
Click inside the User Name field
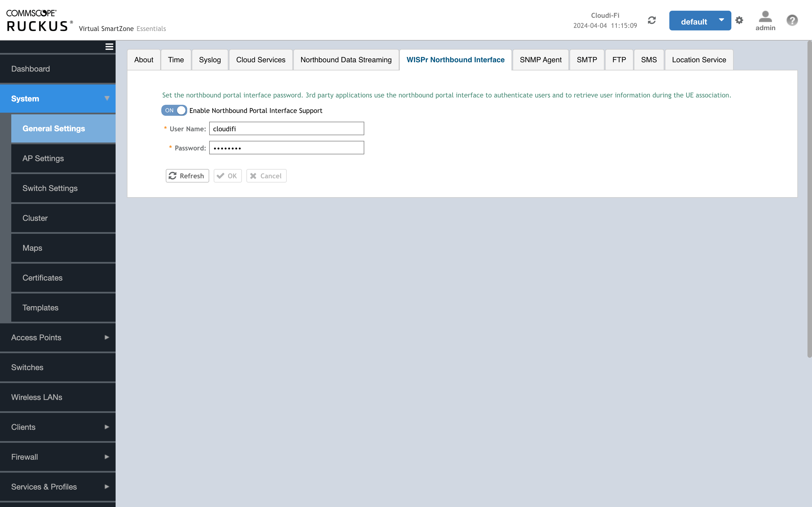point(286,128)
